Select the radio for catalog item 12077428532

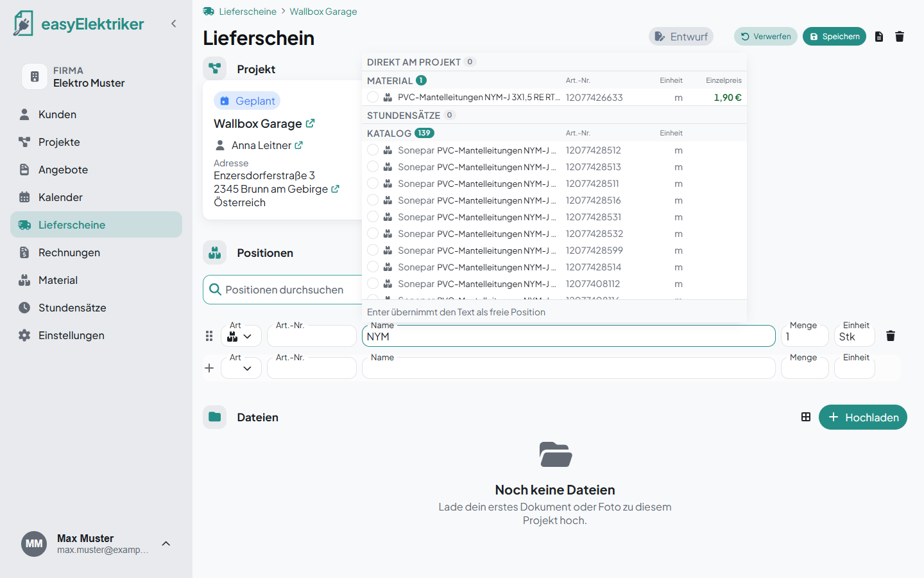click(373, 233)
